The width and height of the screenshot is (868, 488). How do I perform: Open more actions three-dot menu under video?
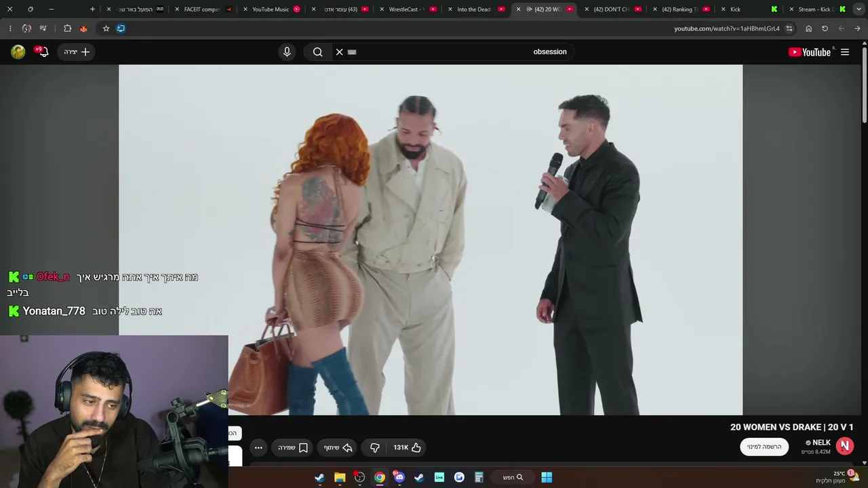tap(258, 447)
